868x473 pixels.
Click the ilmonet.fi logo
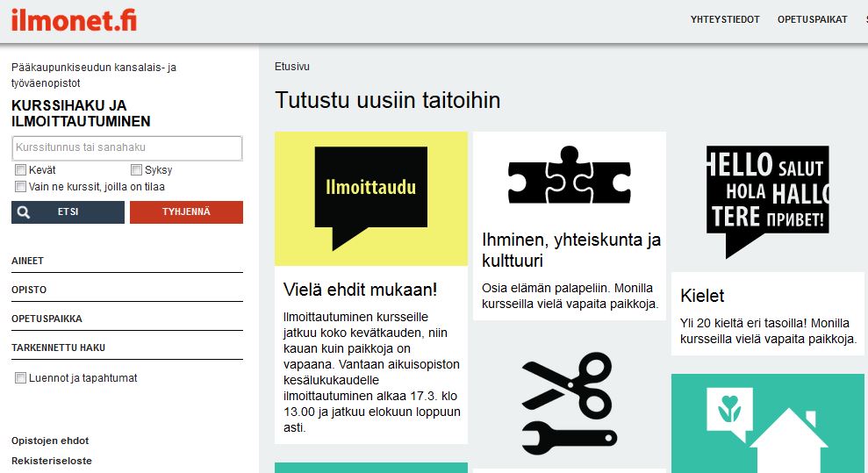pyautogui.click(x=74, y=19)
